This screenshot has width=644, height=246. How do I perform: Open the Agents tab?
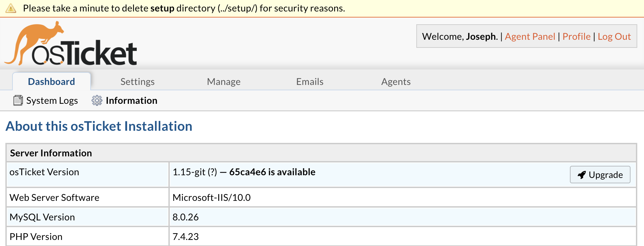(x=396, y=82)
